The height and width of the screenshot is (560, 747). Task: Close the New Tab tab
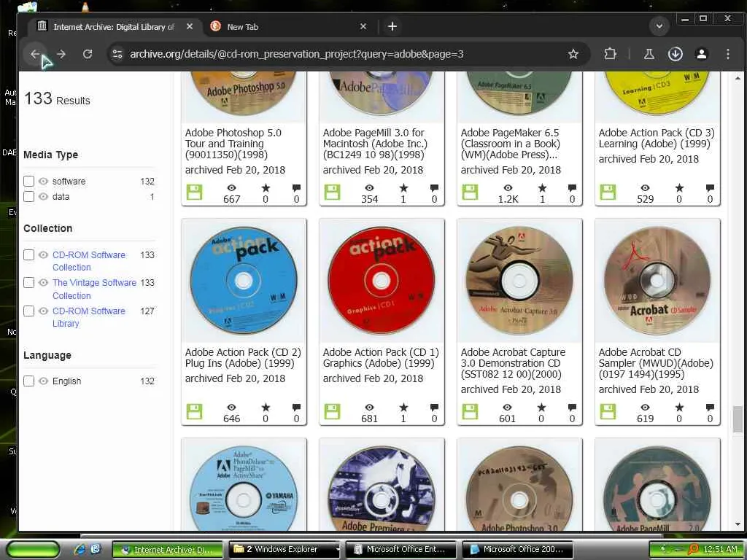(x=363, y=27)
